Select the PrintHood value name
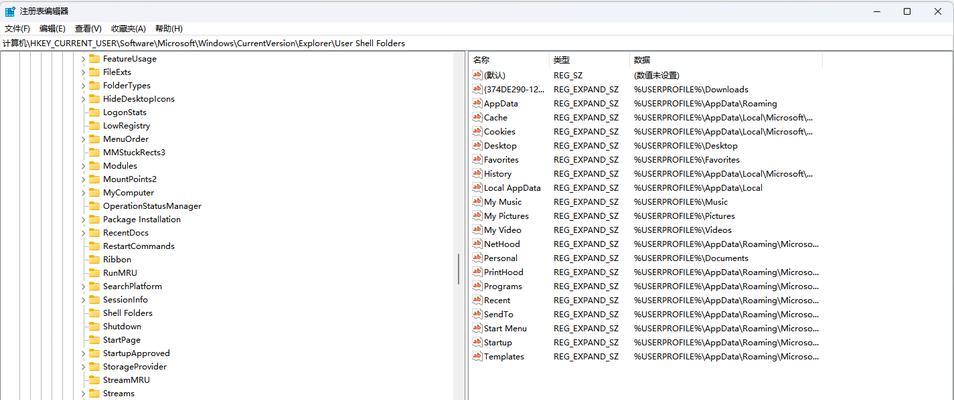 503,272
